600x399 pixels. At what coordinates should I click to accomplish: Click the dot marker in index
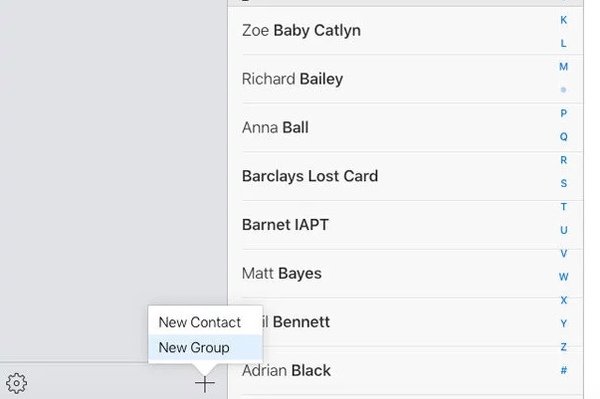(x=563, y=90)
